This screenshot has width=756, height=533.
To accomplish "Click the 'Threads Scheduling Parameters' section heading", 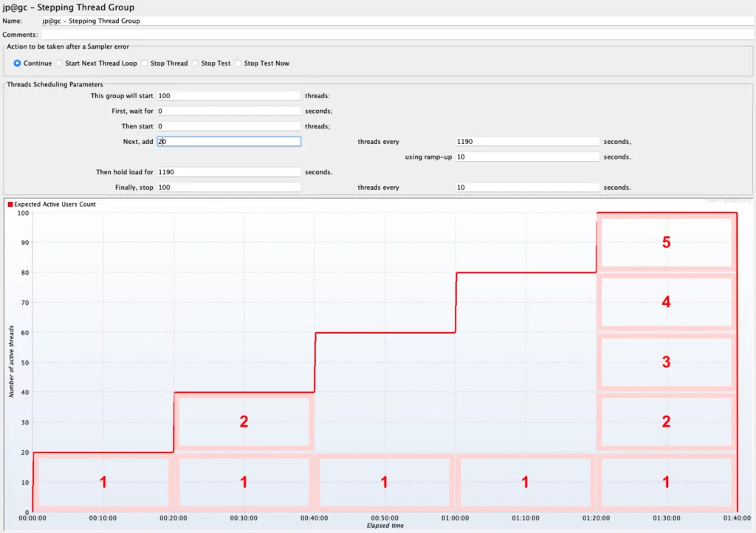I will [55, 84].
